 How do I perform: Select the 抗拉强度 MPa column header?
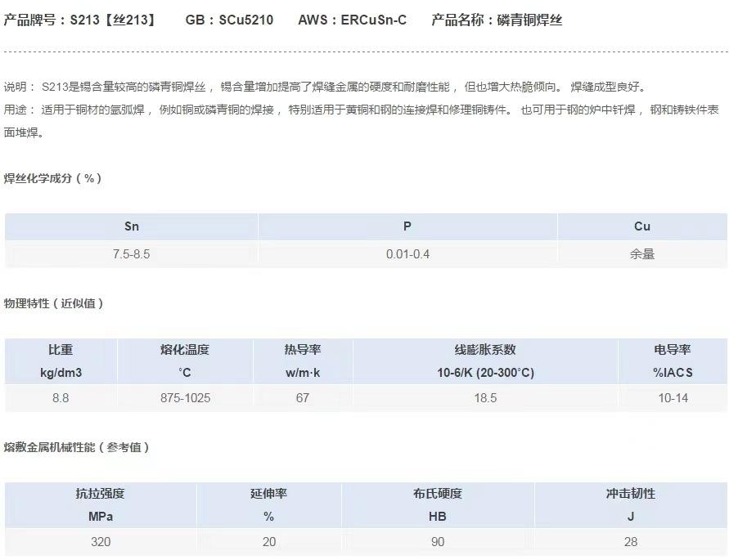point(101,504)
